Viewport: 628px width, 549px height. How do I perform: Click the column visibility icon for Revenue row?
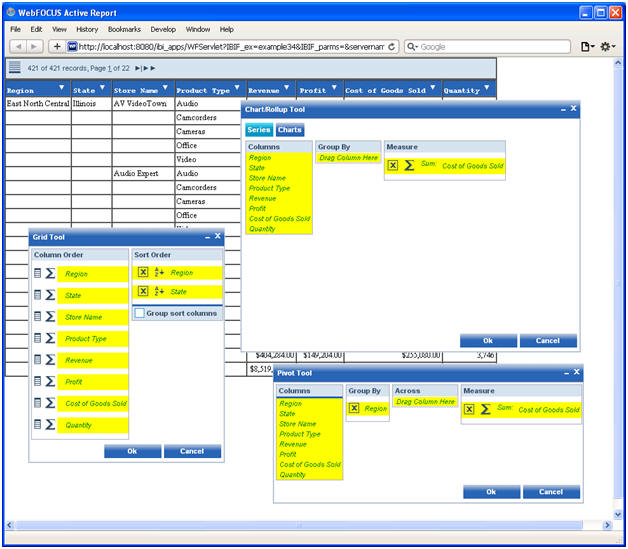tap(37, 360)
